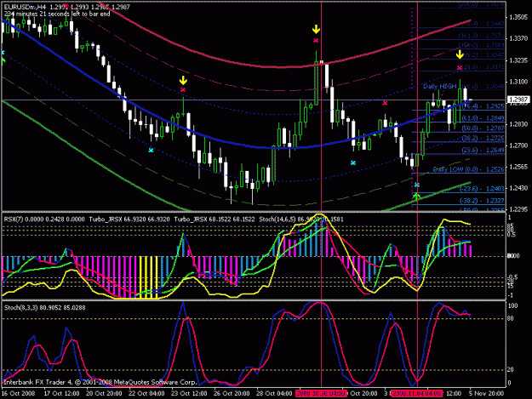This screenshot has height=399, width=532.
Task: Click red X marker under 23 Oct arrow
Action: coord(183,90)
